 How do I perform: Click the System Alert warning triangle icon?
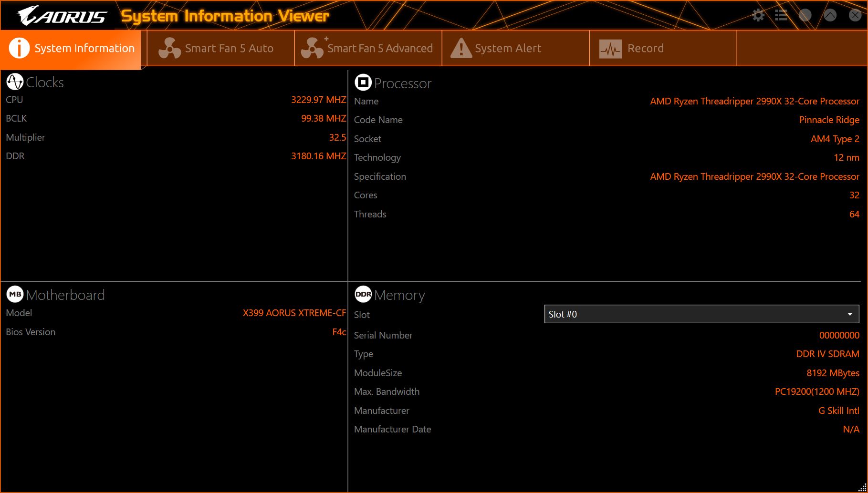click(x=460, y=48)
